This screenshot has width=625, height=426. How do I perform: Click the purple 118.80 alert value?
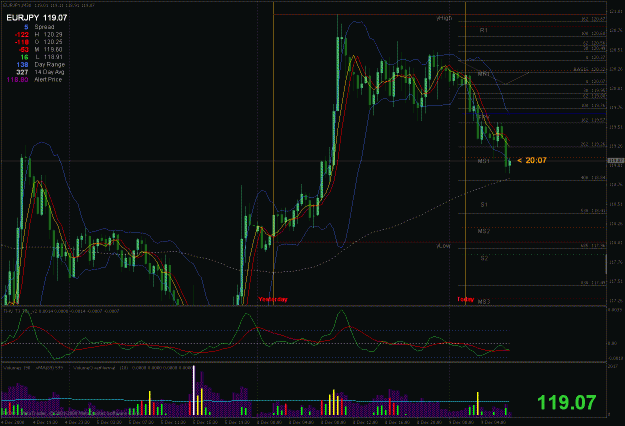[18, 79]
